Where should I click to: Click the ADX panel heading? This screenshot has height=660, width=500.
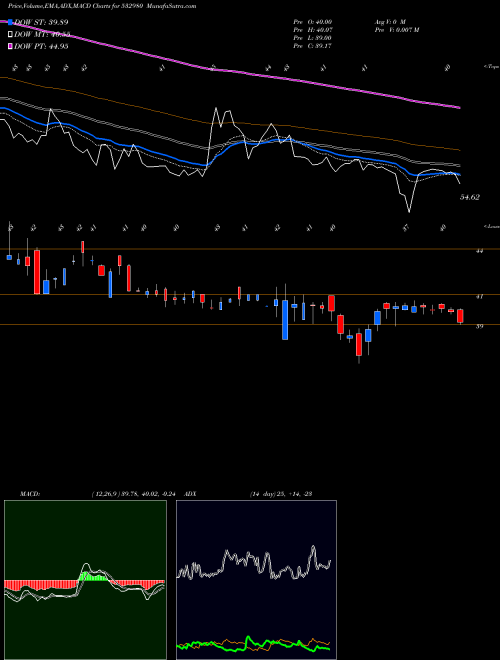point(190,494)
